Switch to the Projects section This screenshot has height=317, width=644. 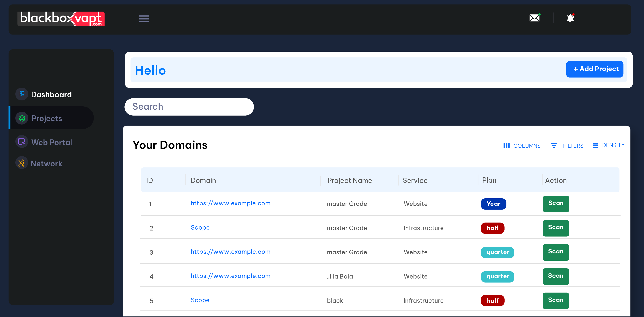click(x=47, y=118)
